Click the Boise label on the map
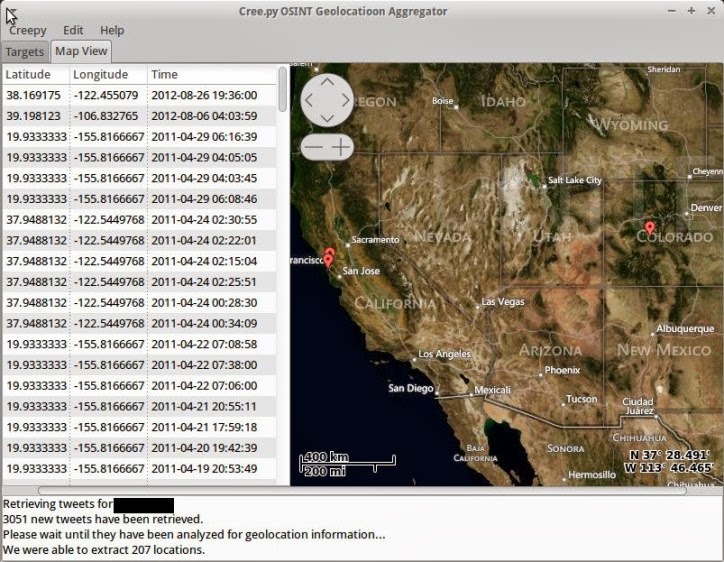The width and height of the screenshot is (724, 562). pyautogui.click(x=442, y=101)
